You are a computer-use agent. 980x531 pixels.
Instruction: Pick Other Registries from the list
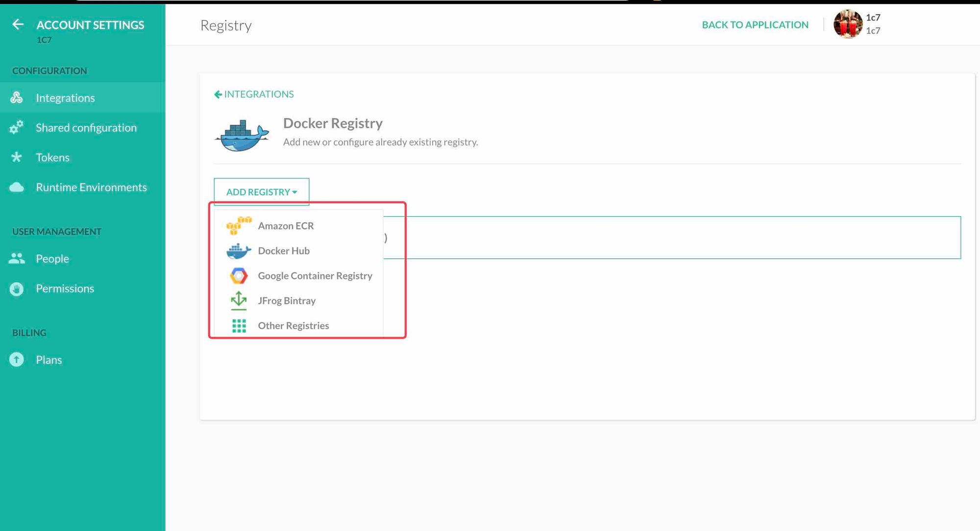click(293, 326)
